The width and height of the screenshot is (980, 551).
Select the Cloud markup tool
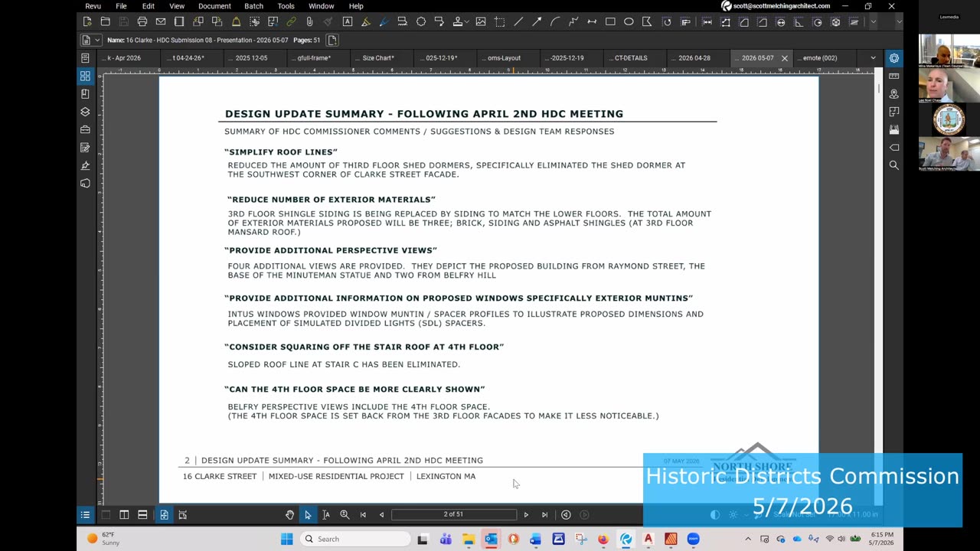click(x=421, y=21)
